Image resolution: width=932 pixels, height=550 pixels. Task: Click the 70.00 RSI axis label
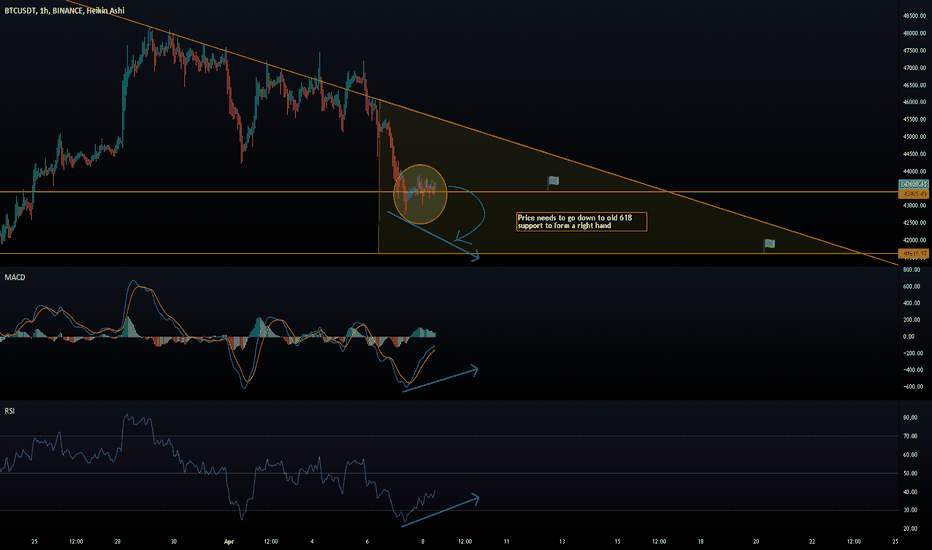pos(911,436)
